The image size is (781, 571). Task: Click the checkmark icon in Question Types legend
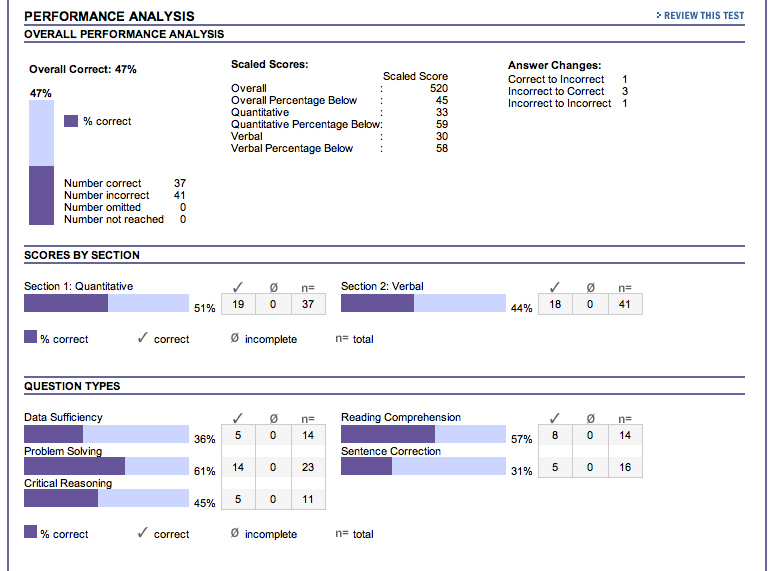(142, 533)
